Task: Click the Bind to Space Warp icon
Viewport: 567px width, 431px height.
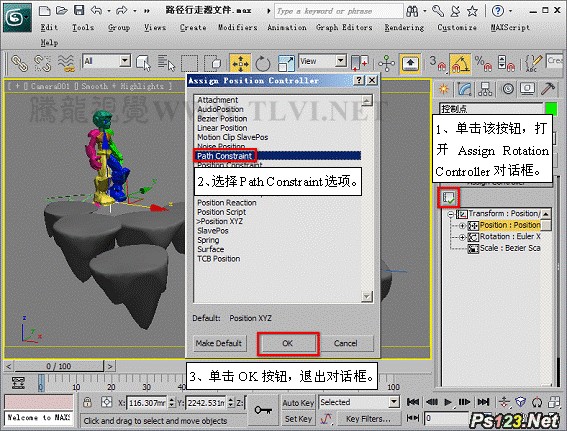Action: [x=66, y=63]
